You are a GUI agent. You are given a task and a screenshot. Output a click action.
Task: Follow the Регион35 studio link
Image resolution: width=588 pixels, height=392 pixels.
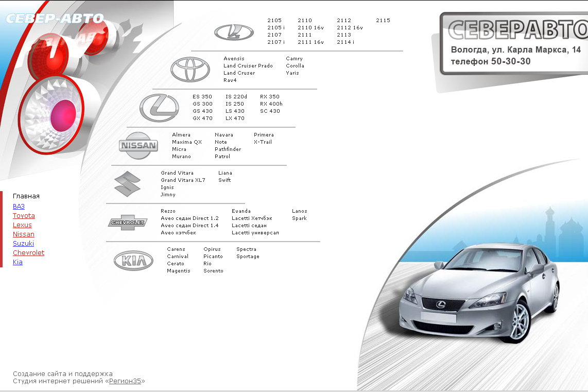pos(125,381)
